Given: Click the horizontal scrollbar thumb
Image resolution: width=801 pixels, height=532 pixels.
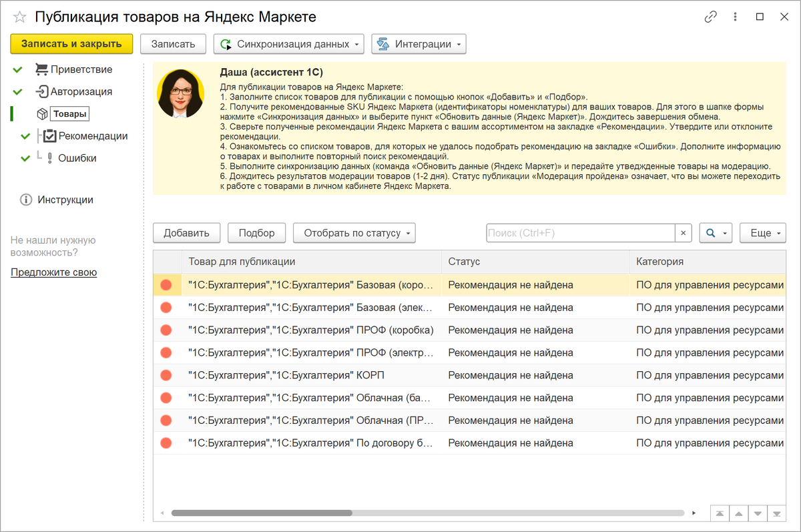Looking at the screenshot, I should 262,513.
